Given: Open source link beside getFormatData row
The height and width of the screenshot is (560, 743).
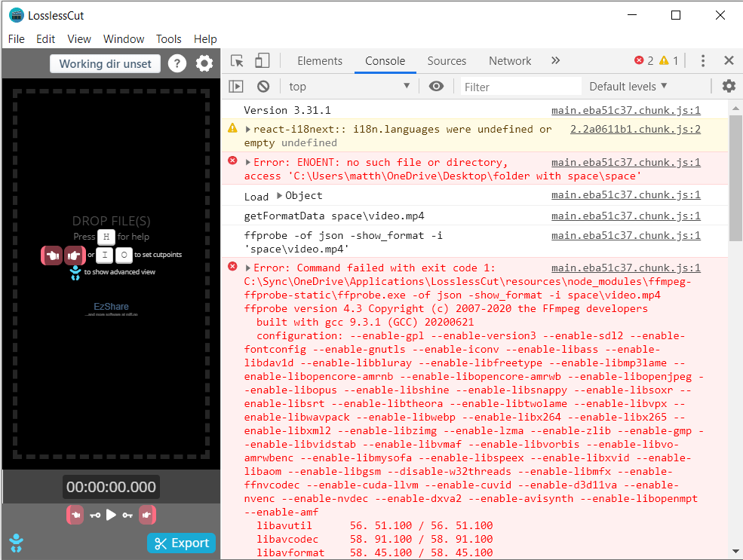Looking at the screenshot, I should tap(626, 216).
